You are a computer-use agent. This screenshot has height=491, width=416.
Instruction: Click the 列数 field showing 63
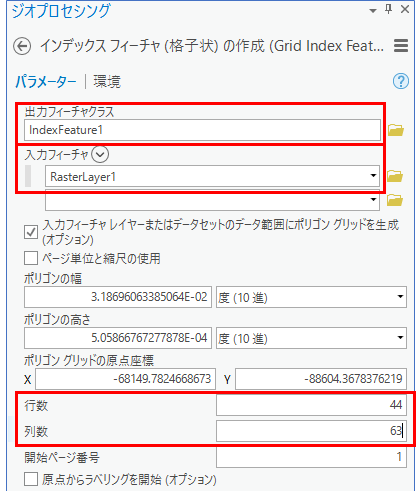[311, 431]
